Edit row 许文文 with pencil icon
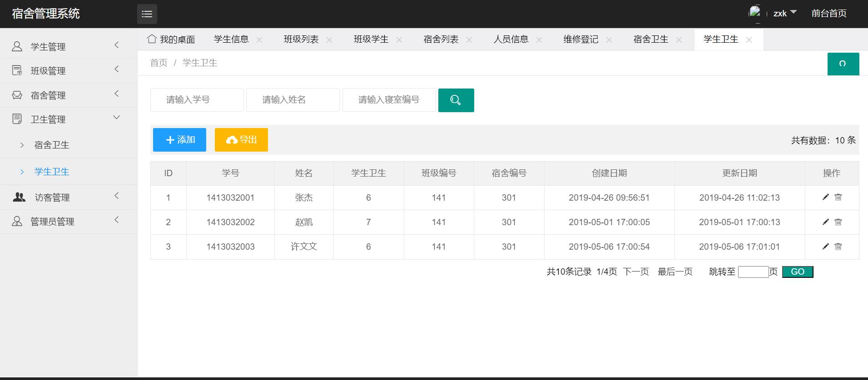This screenshot has height=380, width=868. (x=826, y=247)
